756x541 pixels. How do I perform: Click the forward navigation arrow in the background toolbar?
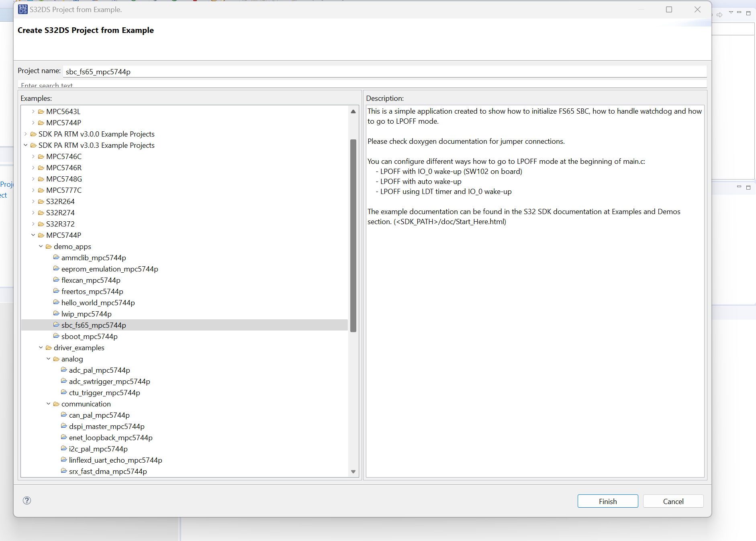[720, 14]
